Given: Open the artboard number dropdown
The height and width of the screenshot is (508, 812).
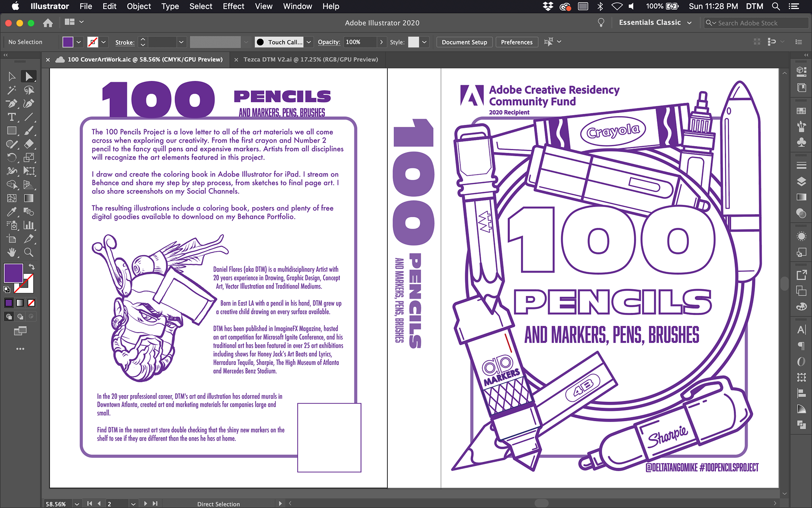Looking at the screenshot, I should point(133,504).
